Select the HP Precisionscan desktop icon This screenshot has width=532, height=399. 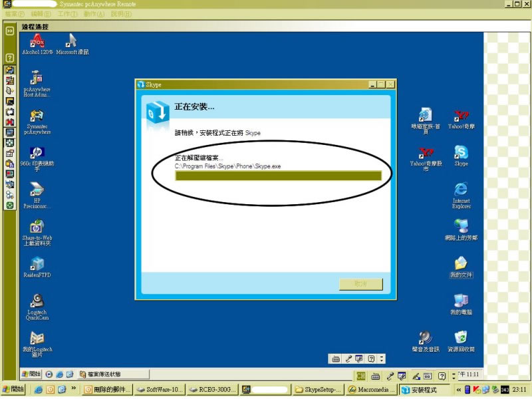coord(37,196)
